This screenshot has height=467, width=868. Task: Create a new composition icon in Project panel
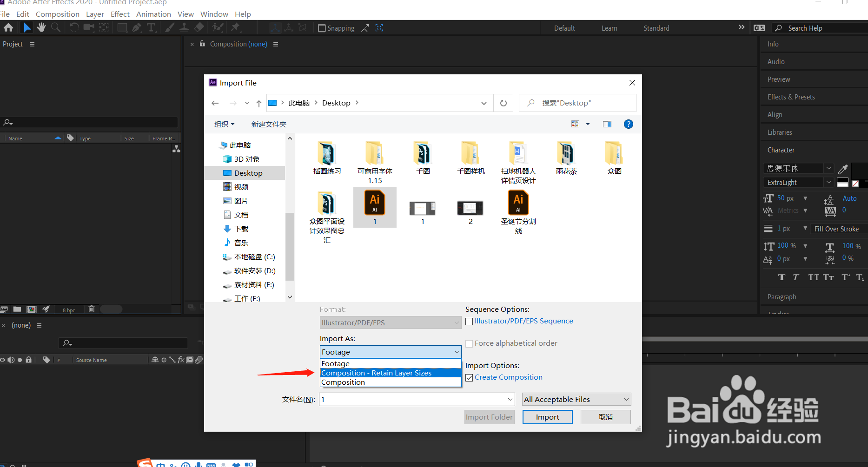[x=32, y=309]
